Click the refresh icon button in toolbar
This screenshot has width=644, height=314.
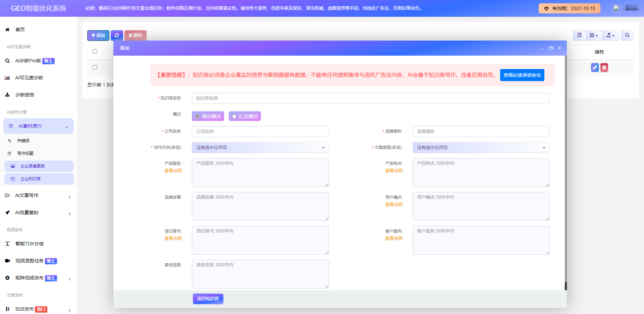pos(117,35)
